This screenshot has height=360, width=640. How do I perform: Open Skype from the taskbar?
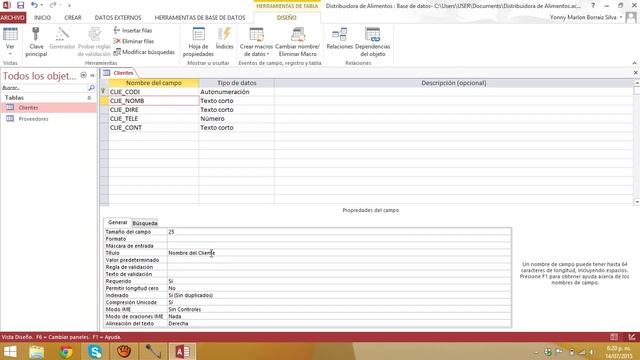point(95,352)
